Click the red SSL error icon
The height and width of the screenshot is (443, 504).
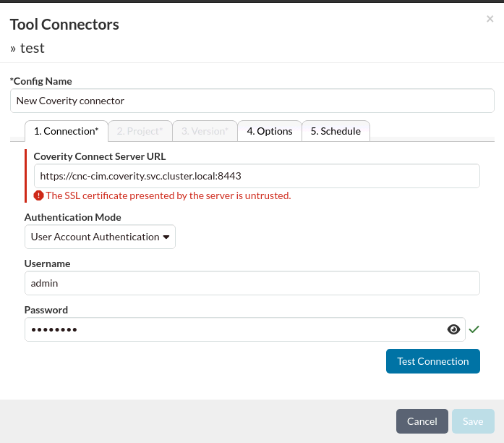click(x=38, y=195)
